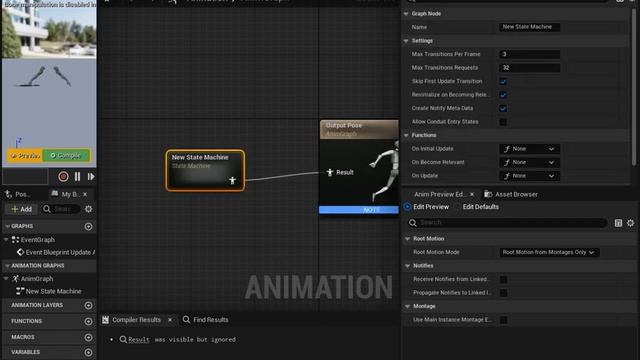This screenshot has width=640, height=360.
Task: Click the Preview button in viewport
Action: coord(25,156)
